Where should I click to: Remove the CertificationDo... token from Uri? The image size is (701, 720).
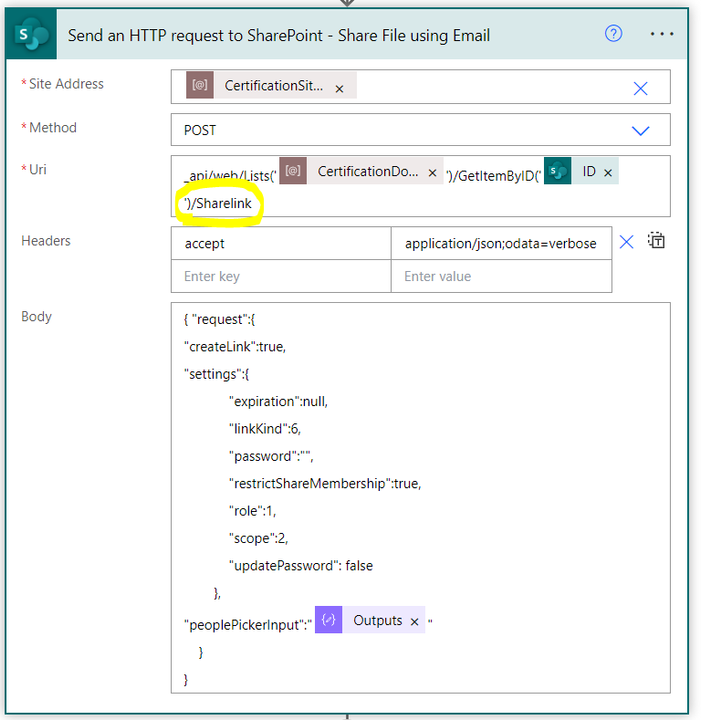pos(432,173)
